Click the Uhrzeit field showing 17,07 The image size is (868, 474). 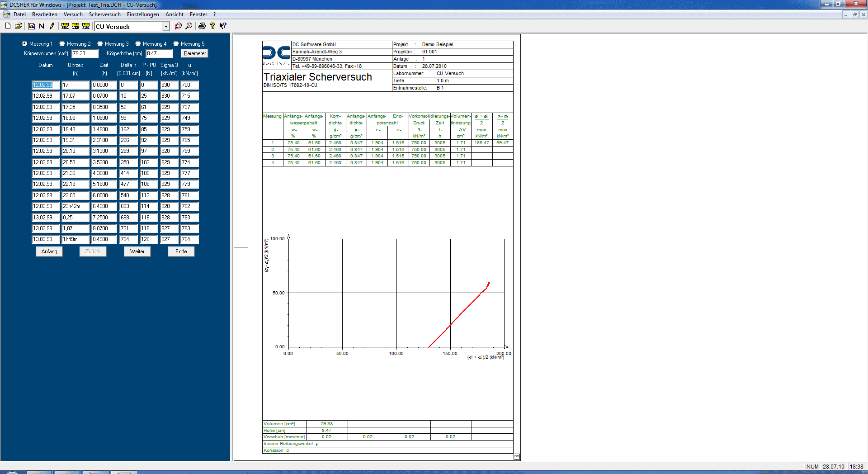75,96
